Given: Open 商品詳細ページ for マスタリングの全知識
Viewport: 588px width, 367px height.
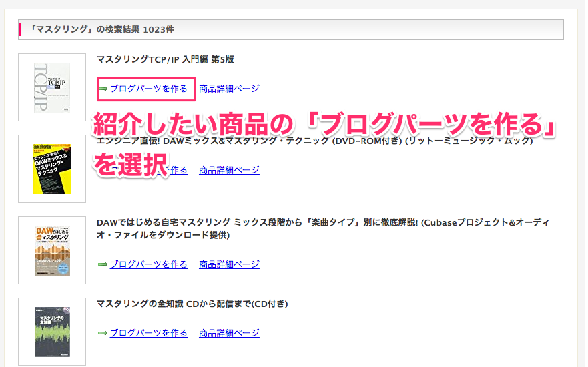Looking at the screenshot, I should 229,333.
